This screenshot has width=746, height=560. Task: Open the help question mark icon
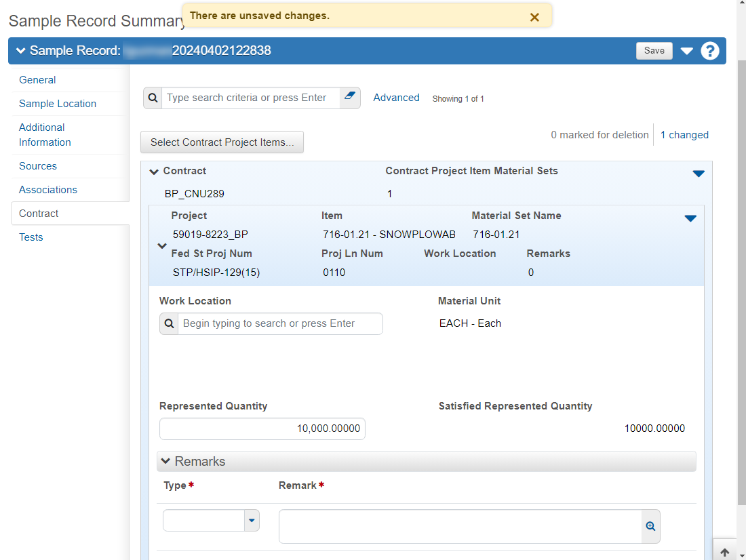coord(710,50)
